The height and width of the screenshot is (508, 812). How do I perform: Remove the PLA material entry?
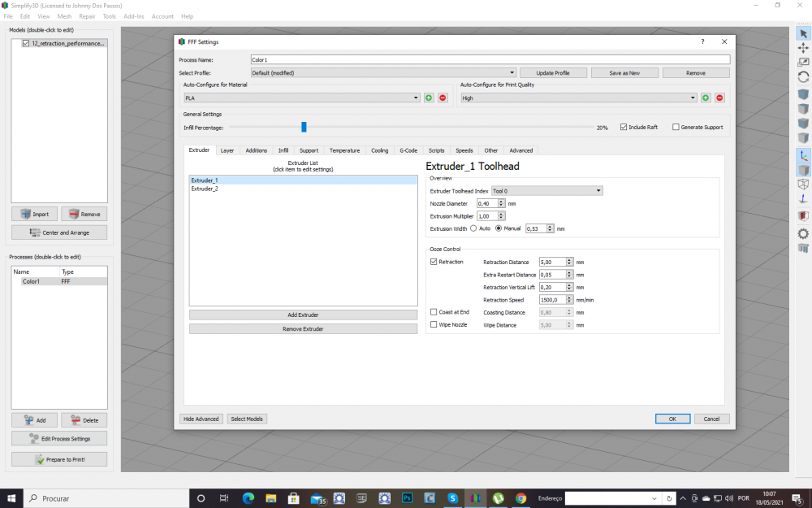coord(443,98)
